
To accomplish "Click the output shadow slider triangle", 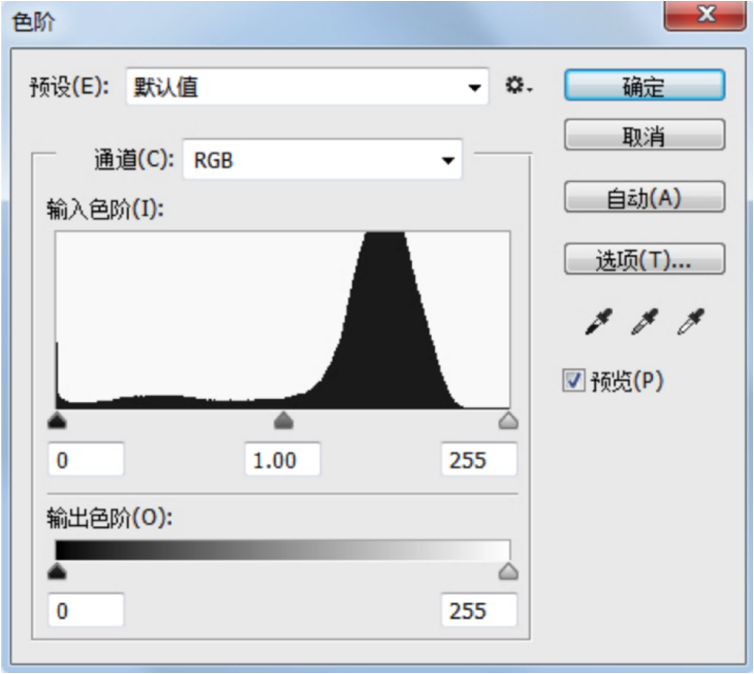I will tap(57, 571).
